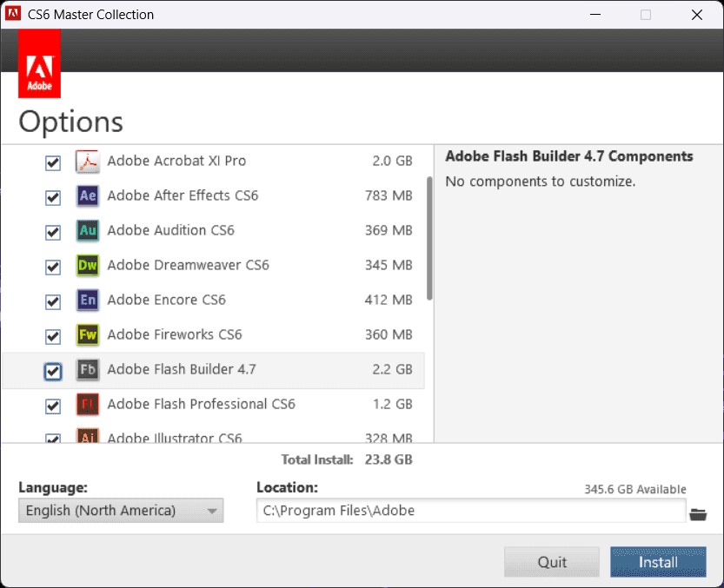This screenshot has width=724, height=588.
Task: Select Adobe Acrobat XI Pro row text
Action: (176, 161)
